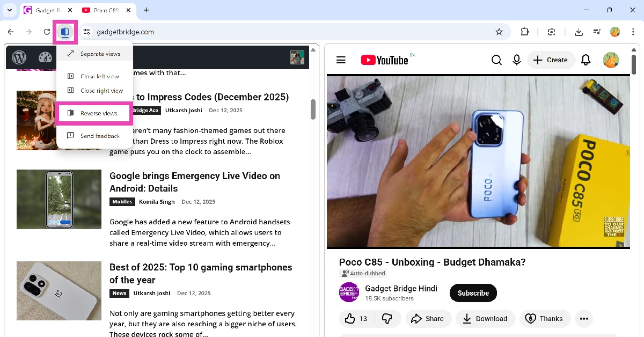Image resolution: width=644 pixels, height=337 pixels.
Task: Select the YouTube voice search microphone
Action: [x=516, y=60]
